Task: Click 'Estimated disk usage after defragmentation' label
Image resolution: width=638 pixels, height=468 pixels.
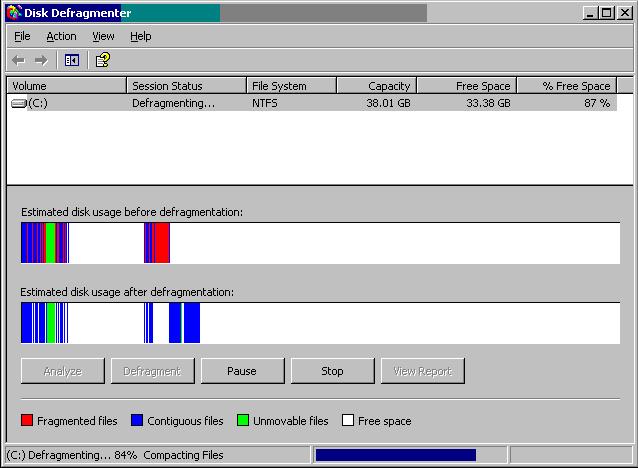Action: click(127, 292)
